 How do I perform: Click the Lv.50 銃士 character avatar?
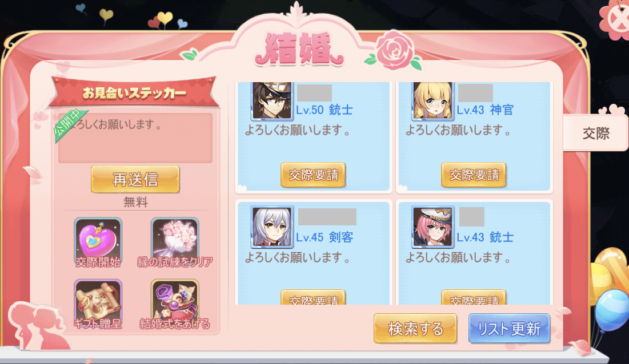click(272, 100)
